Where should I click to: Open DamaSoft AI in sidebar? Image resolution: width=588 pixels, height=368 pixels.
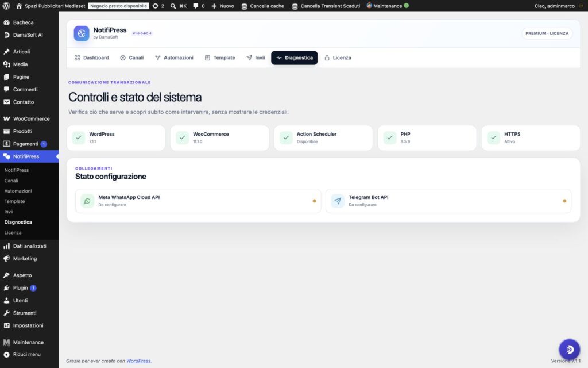[x=29, y=35]
